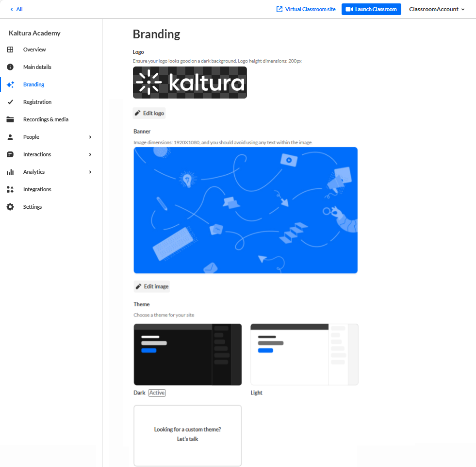Screen dimensions: 476x467
Task: Click the Main details info icon
Action: click(x=10, y=67)
